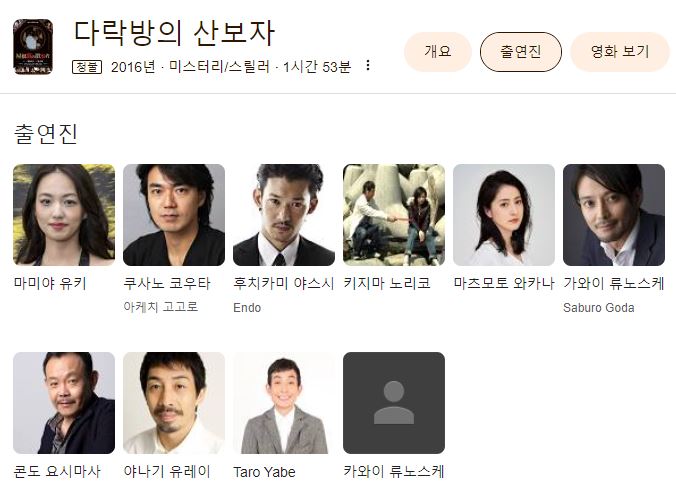The width and height of the screenshot is (676, 504).
Task: Open the 마미야 유키 name link
Action: coord(50,283)
